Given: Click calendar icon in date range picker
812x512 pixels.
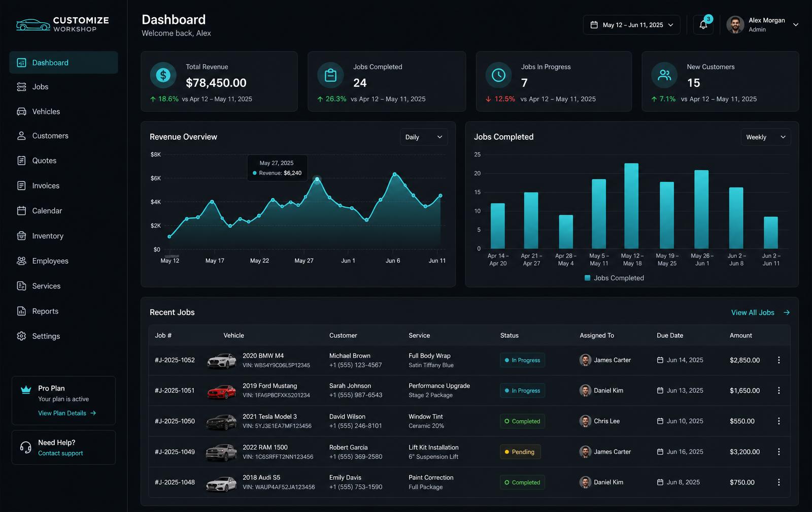Looking at the screenshot, I should (x=594, y=25).
